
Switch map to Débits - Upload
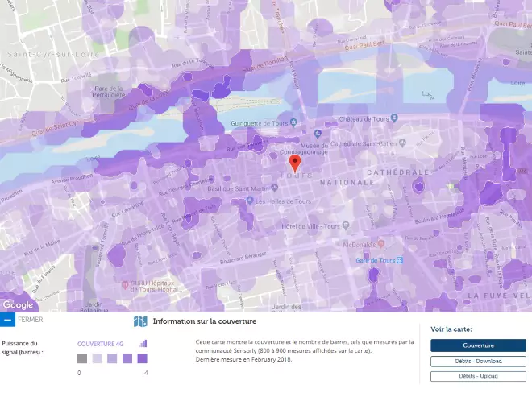tap(478, 376)
